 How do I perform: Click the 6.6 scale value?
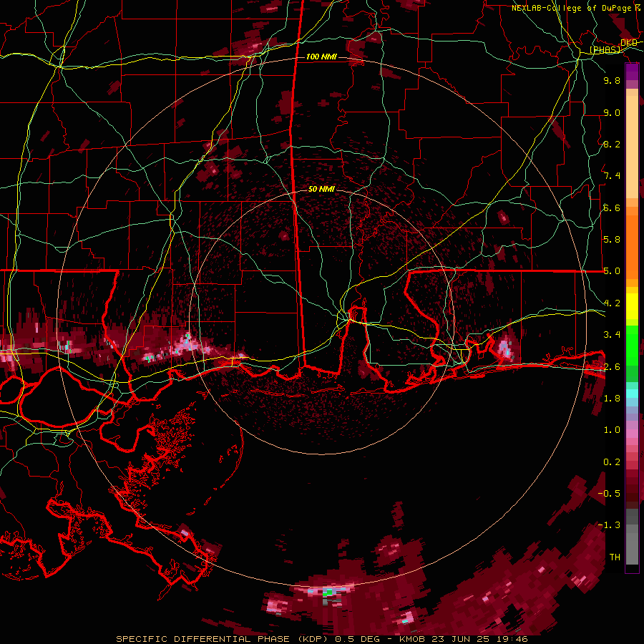pyautogui.click(x=612, y=208)
